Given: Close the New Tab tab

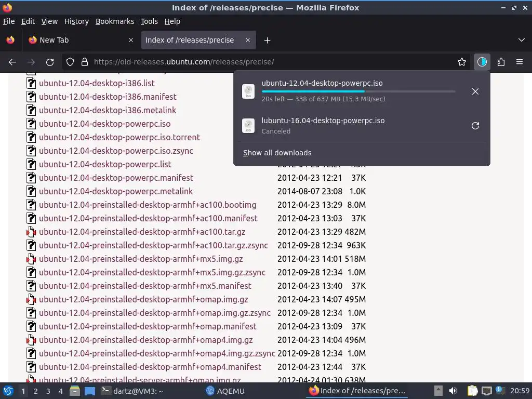Looking at the screenshot, I should (131, 40).
